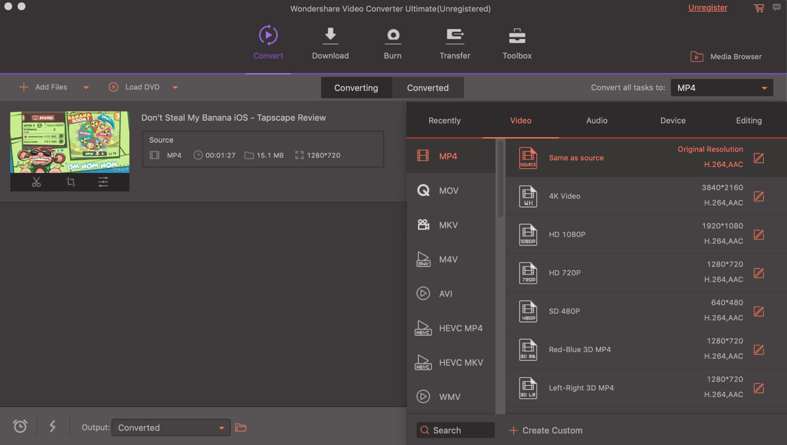Edit the 4K Video preset
This screenshot has height=445, width=787.
759,196
